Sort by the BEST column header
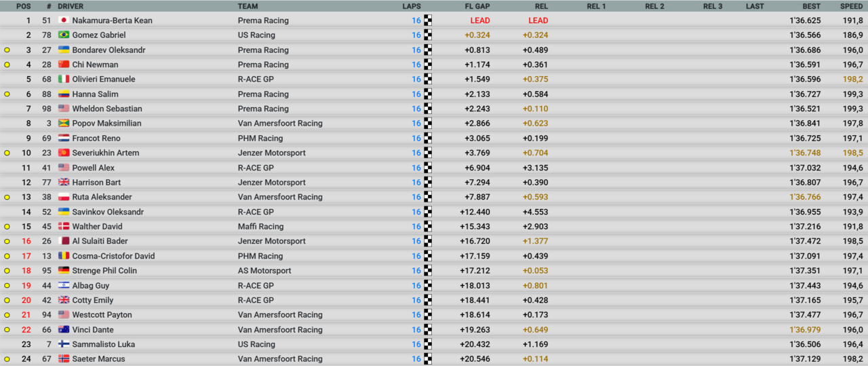868x366 pixels. (x=811, y=6)
